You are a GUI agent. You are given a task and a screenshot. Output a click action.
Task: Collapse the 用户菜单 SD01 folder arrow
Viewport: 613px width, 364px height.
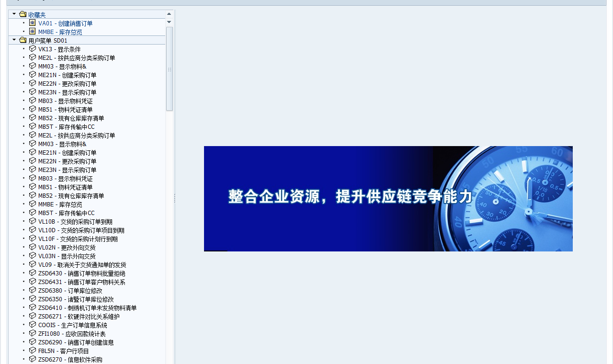point(14,40)
